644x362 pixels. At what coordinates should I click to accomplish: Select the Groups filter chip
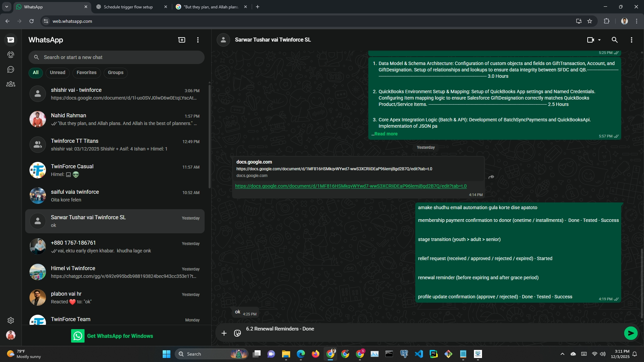coord(116,72)
